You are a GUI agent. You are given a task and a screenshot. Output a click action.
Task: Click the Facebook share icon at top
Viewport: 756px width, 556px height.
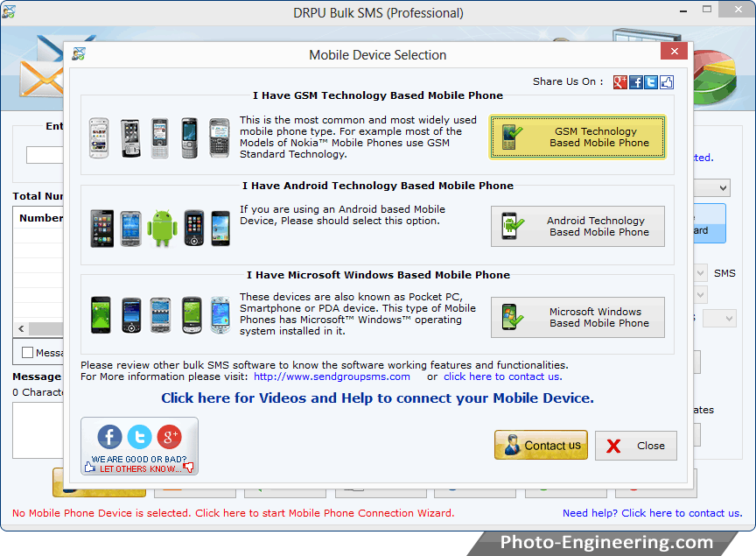(x=636, y=82)
